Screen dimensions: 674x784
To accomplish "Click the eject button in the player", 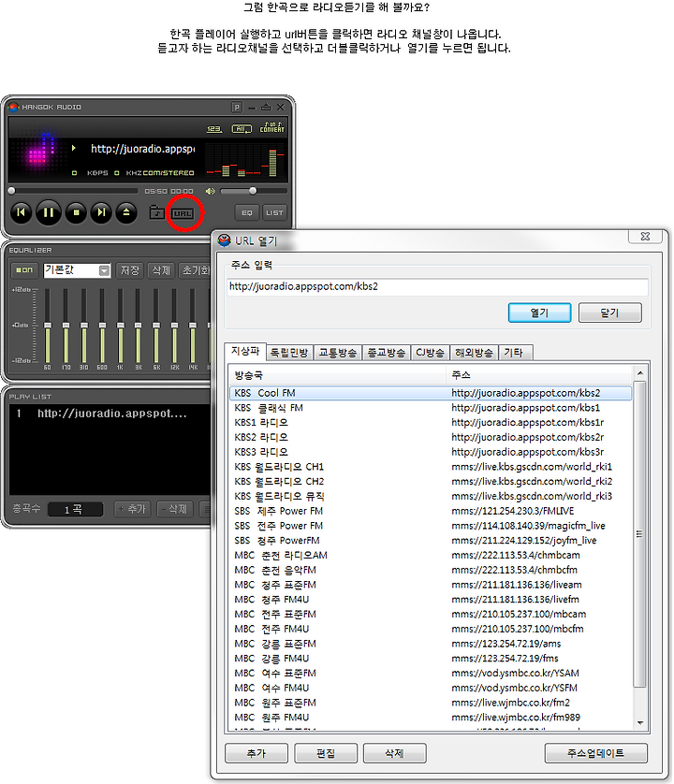I will [126, 212].
